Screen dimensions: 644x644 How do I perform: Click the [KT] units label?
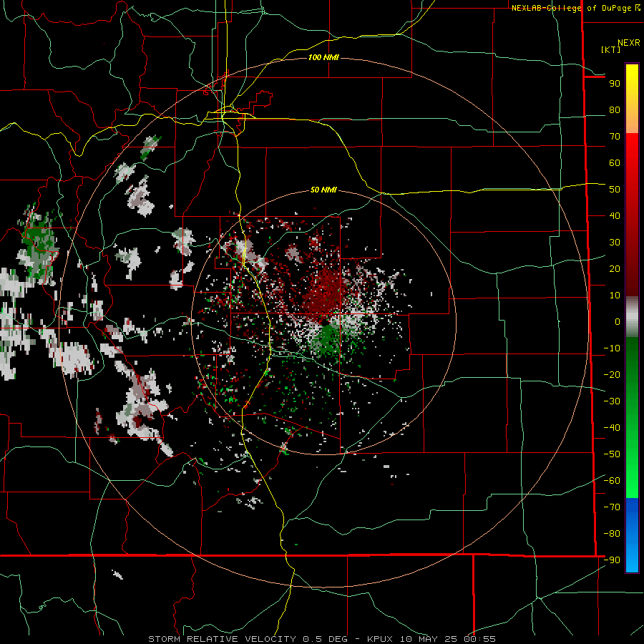point(611,49)
